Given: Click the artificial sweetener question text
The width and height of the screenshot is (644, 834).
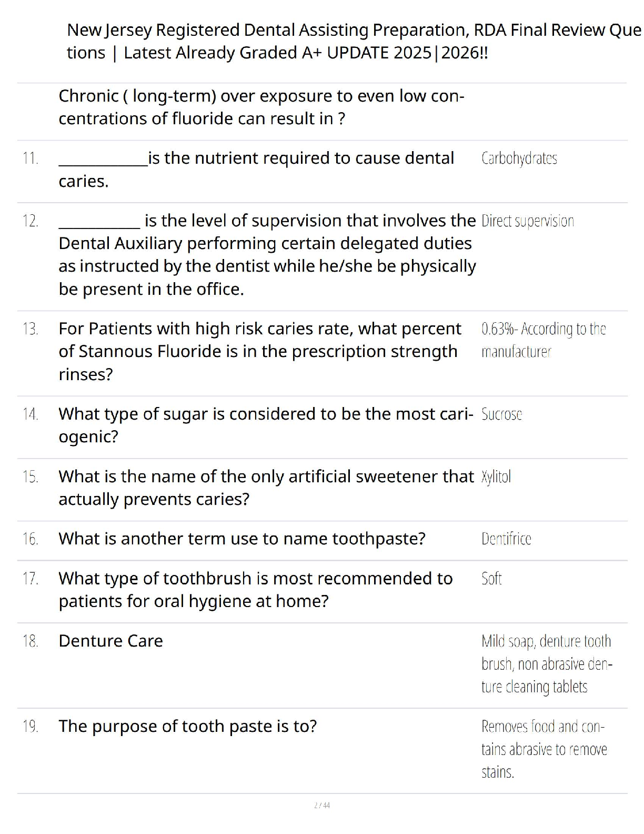Looking at the screenshot, I should tap(266, 488).
